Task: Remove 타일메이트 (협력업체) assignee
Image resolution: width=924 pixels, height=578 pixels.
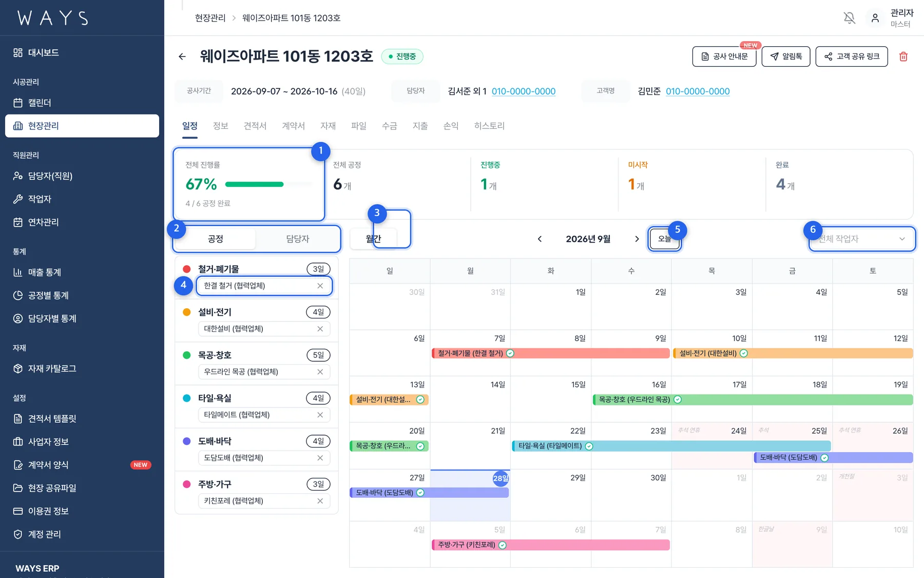Action: [x=320, y=415]
